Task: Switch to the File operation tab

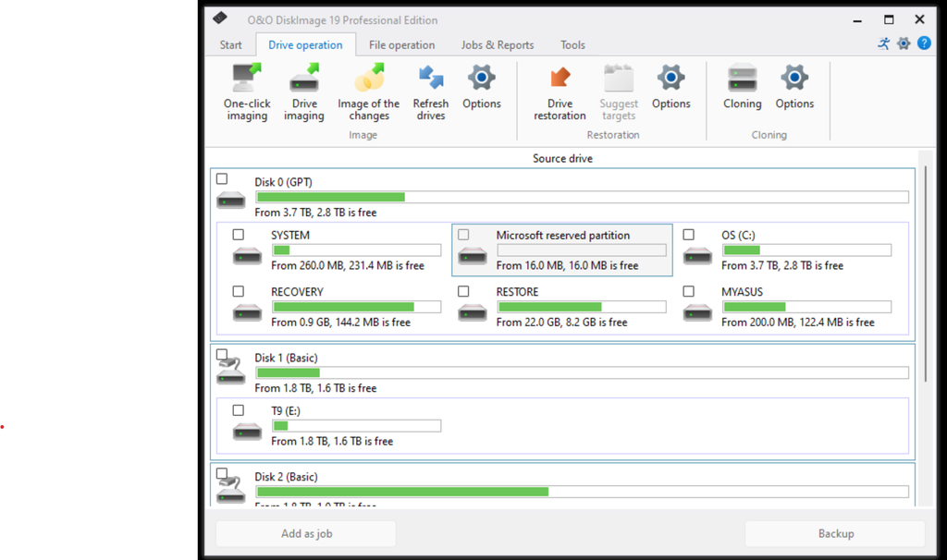Action: pyautogui.click(x=401, y=44)
